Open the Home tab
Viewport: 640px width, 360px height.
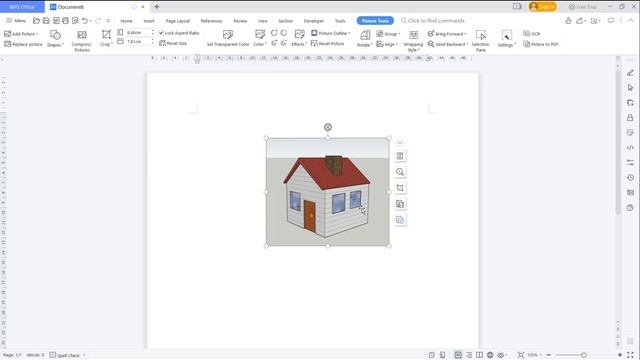pyautogui.click(x=126, y=21)
